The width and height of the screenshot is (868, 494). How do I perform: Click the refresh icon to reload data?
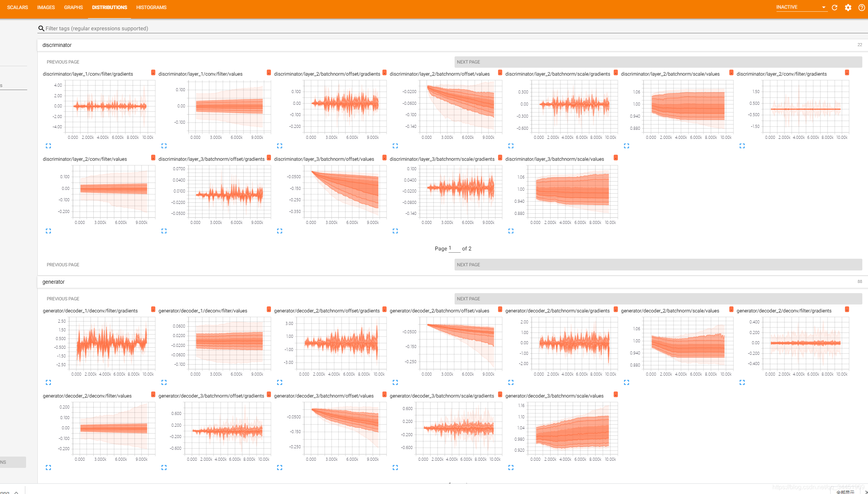(835, 7)
